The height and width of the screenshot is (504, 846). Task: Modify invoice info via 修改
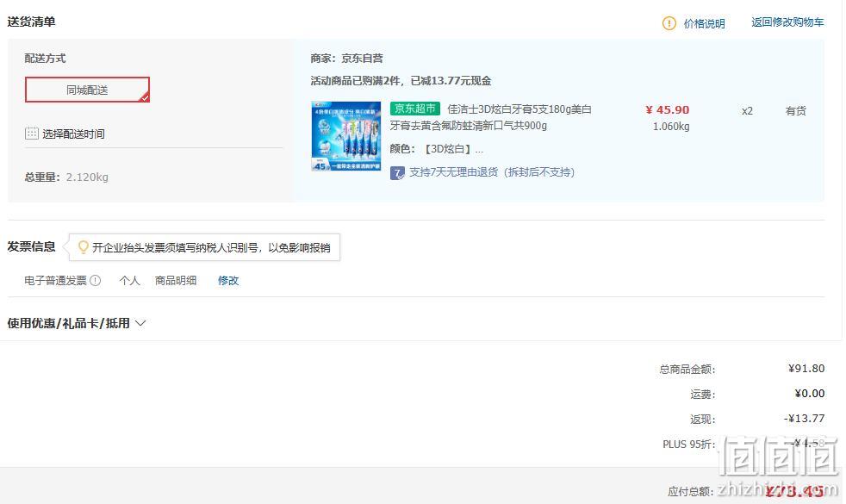(x=228, y=281)
